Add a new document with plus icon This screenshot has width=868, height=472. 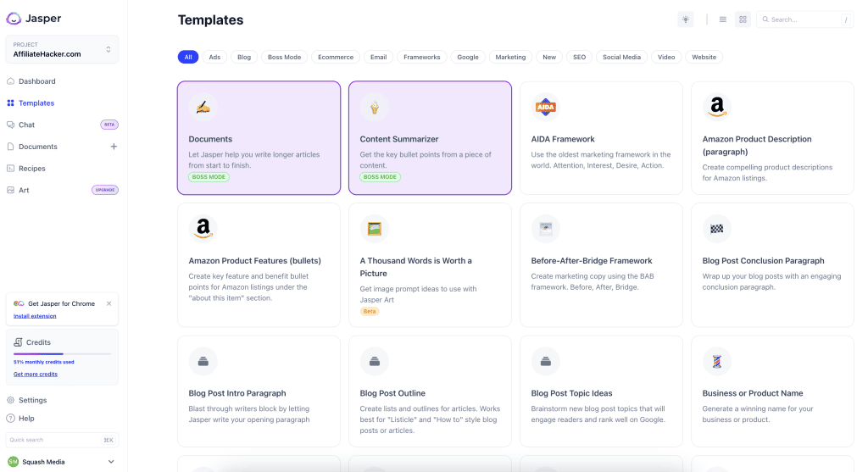tap(114, 147)
